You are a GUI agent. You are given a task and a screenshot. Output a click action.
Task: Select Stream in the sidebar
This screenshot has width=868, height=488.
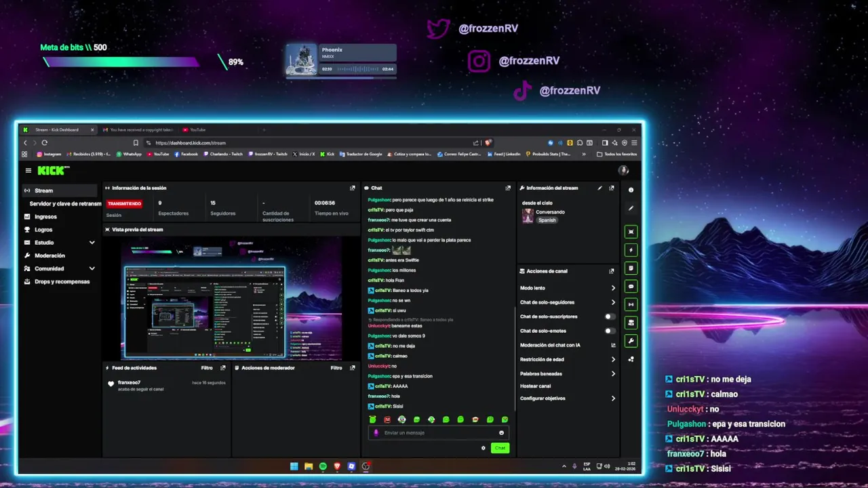coord(60,190)
